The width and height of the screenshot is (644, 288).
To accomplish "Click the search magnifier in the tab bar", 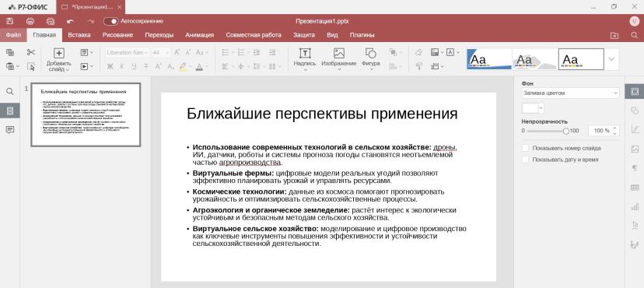I will (634, 35).
